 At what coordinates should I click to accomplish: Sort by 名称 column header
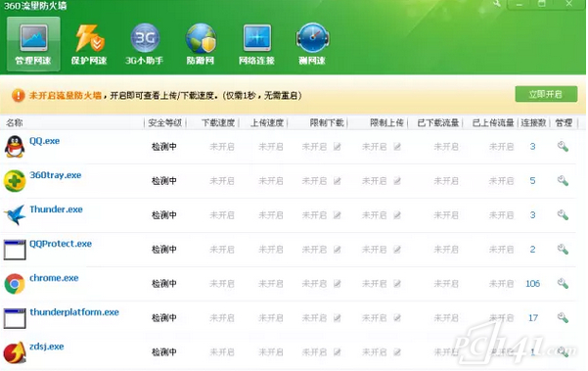point(15,122)
